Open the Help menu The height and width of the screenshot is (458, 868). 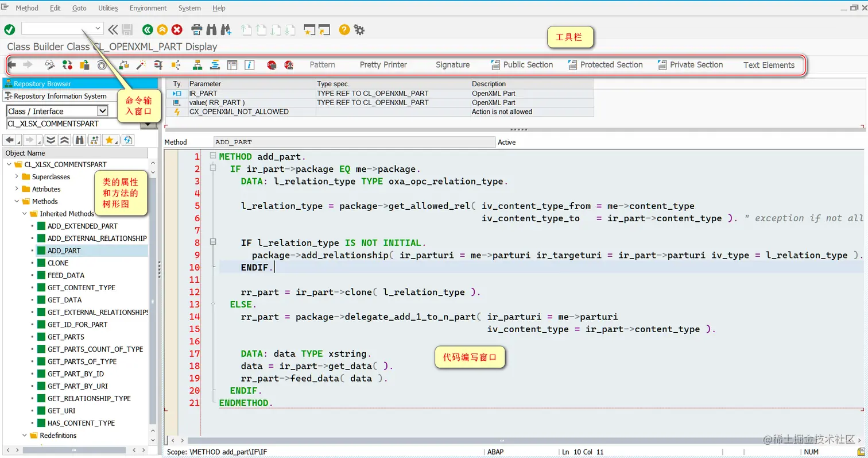(x=219, y=8)
